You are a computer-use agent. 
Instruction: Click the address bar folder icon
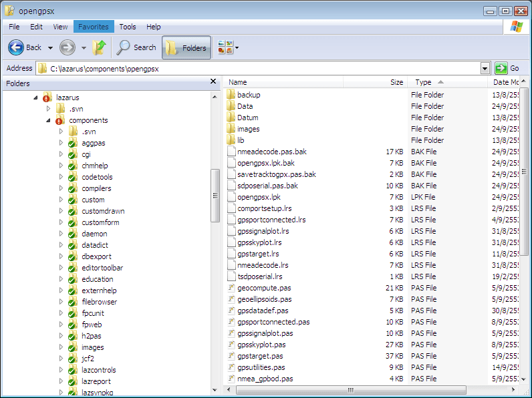pos(42,69)
